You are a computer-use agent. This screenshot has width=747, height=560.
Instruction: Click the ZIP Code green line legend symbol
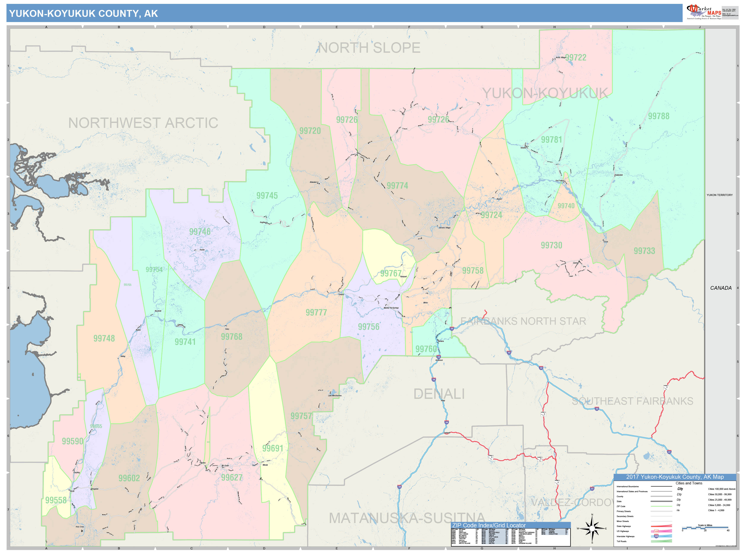click(x=662, y=506)
